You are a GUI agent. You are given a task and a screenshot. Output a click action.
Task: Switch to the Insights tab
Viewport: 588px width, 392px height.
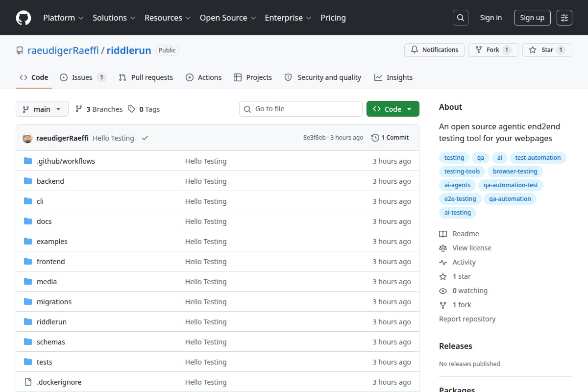pyautogui.click(x=393, y=77)
